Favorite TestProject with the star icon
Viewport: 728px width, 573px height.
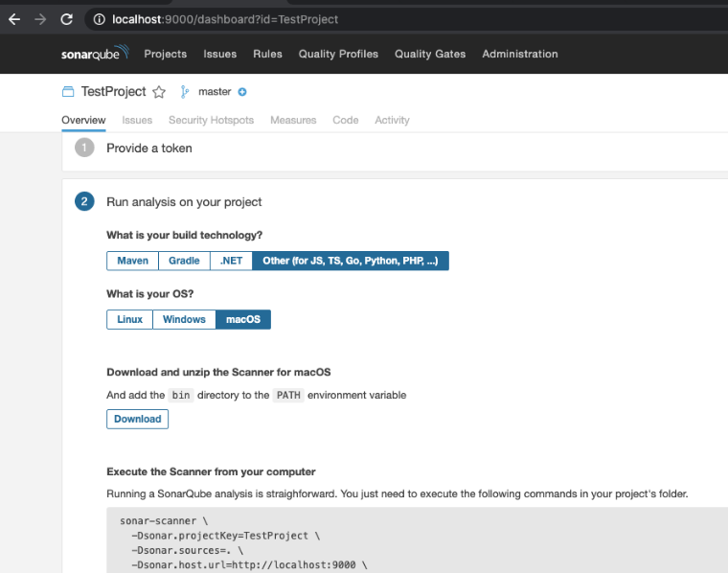click(x=159, y=92)
